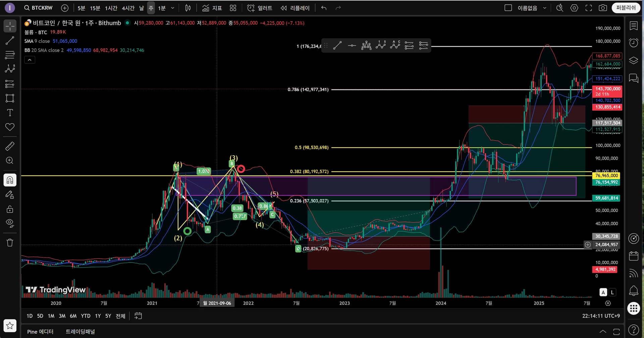Select the ruler measure tool
Image resolution: width=644 pixels, height=338 pixels.
pos(10,146)
